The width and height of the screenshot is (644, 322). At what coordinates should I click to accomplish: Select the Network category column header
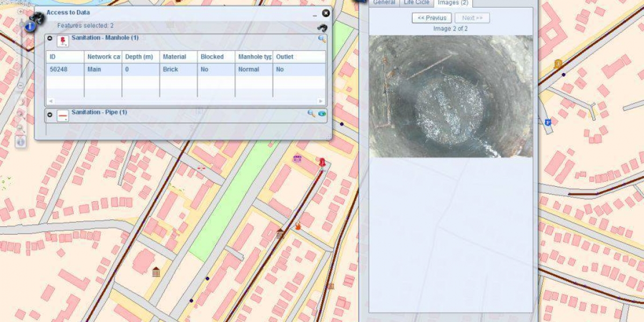103,57
